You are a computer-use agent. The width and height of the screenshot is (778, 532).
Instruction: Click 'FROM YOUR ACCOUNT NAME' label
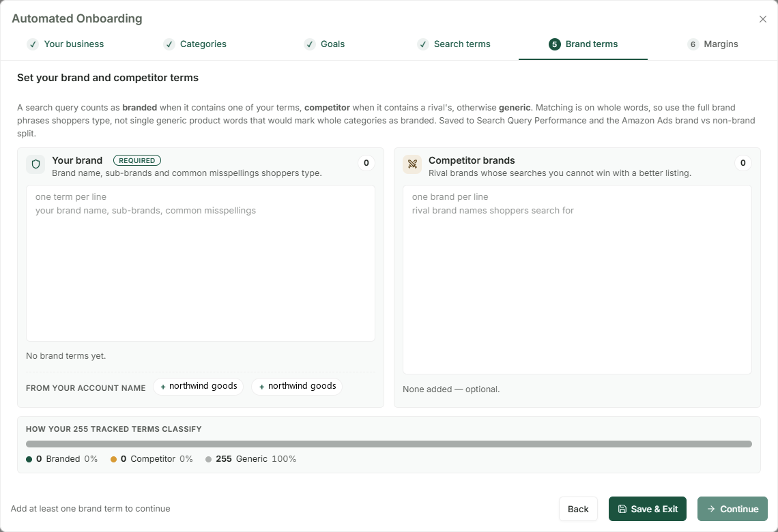(86, 388)
